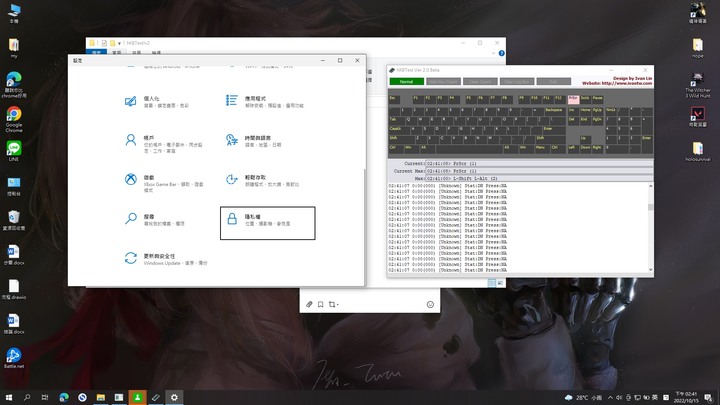Open the crop tool dropdown arrow

[x=338, y=305]
